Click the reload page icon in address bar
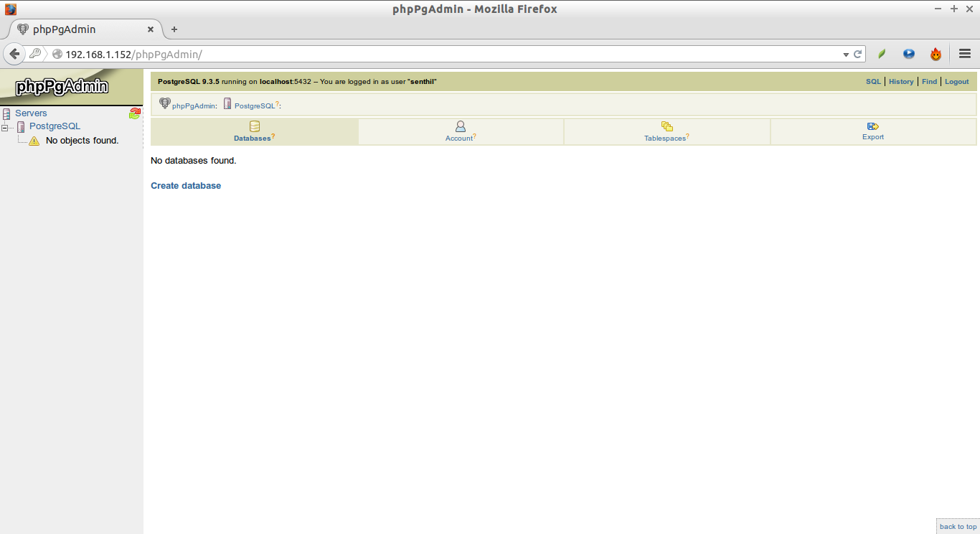The image size is (980, 534). [x=857, y=54]
